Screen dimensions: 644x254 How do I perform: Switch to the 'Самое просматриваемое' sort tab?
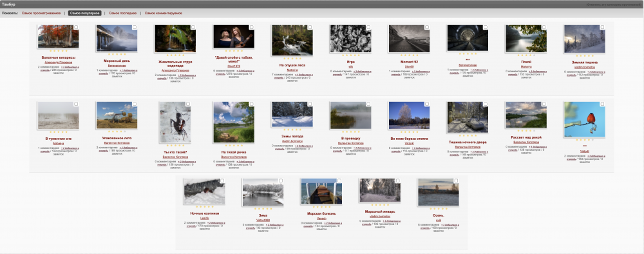pos(41,13)
